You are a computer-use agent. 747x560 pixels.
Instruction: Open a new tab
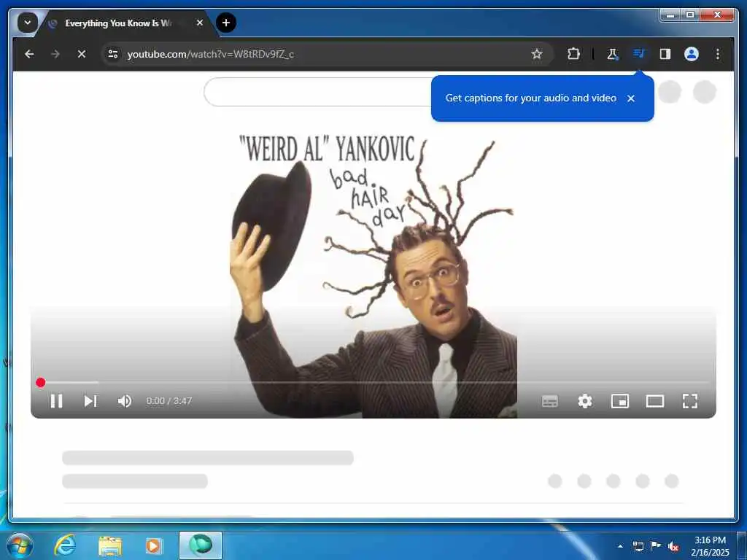point(226,23)
